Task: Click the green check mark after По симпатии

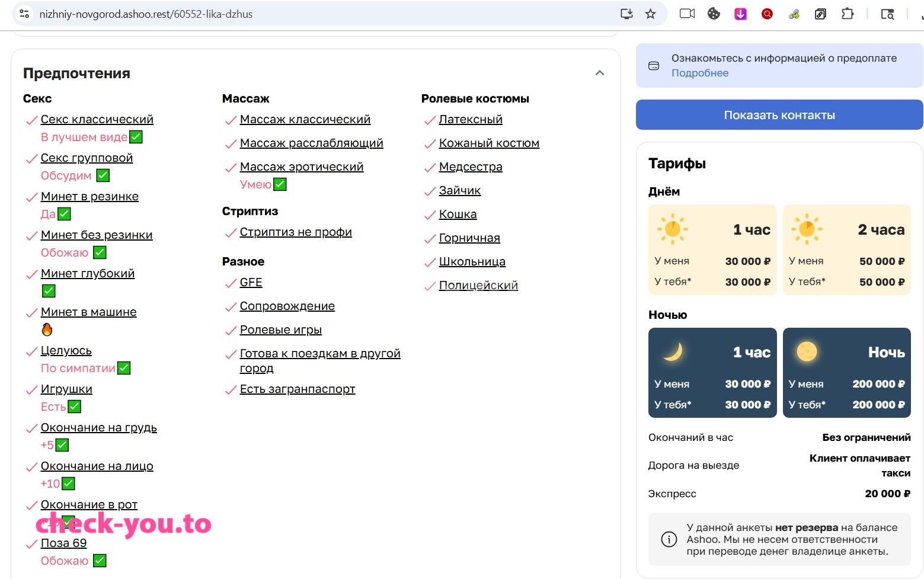Action: [124, 368]
